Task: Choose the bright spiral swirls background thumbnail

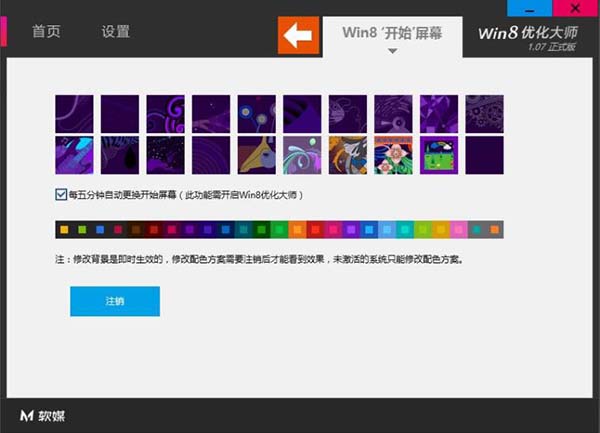Action: coord(165,114)
